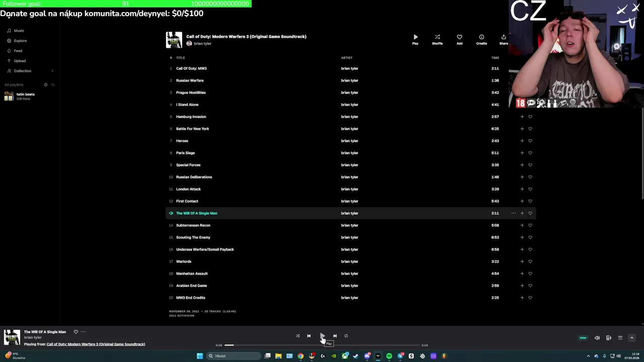Change the HIGH audio quality badge
This screenshot has height=362, width=644.
(x=583, y=338)
